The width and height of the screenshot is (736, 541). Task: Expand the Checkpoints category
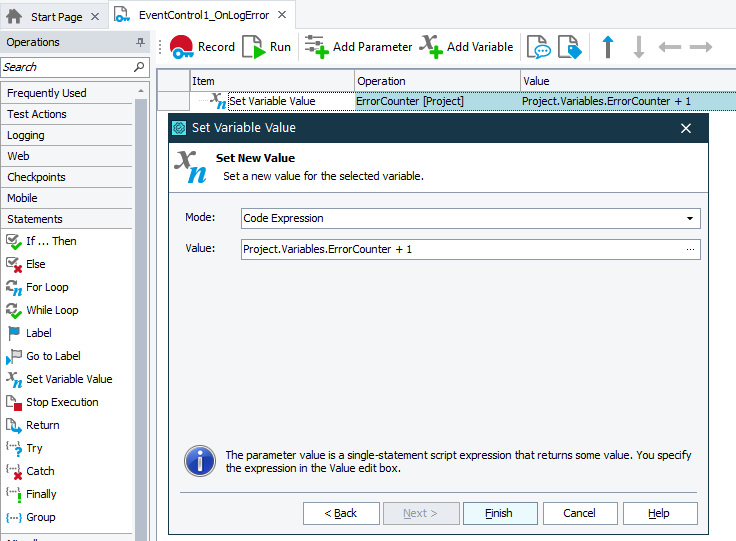pos(36,177)
